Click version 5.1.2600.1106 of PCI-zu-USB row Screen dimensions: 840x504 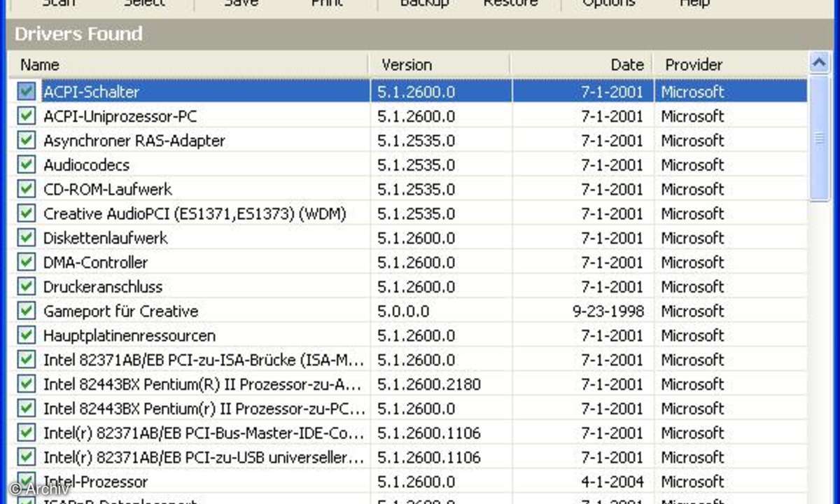pyautogui.click(x=429, y=458)
